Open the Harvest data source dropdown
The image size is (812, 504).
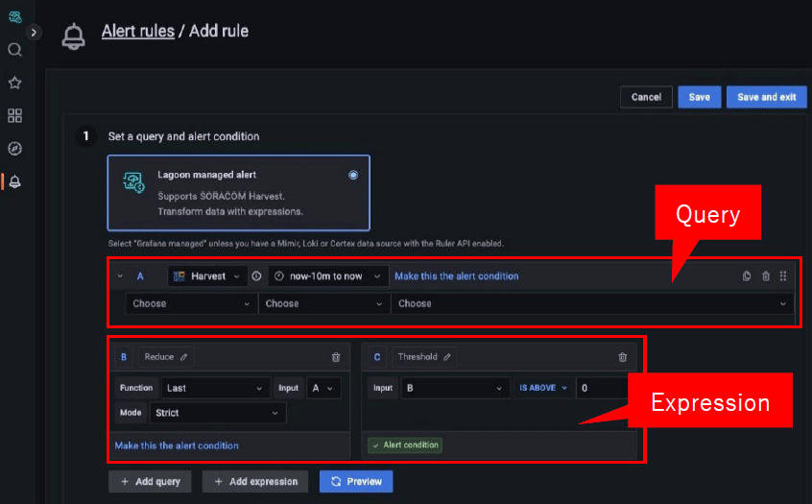pos(207,276)
